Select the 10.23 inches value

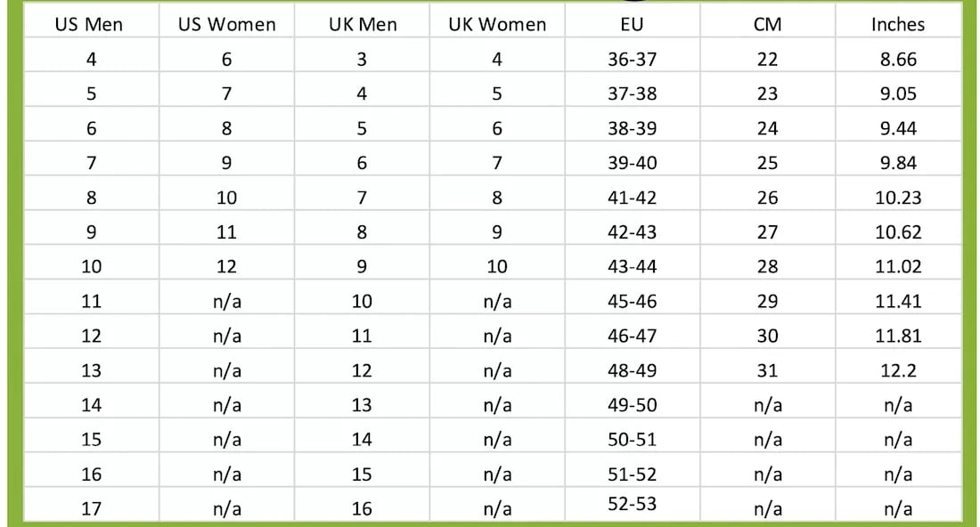click(x=898, y=198)
